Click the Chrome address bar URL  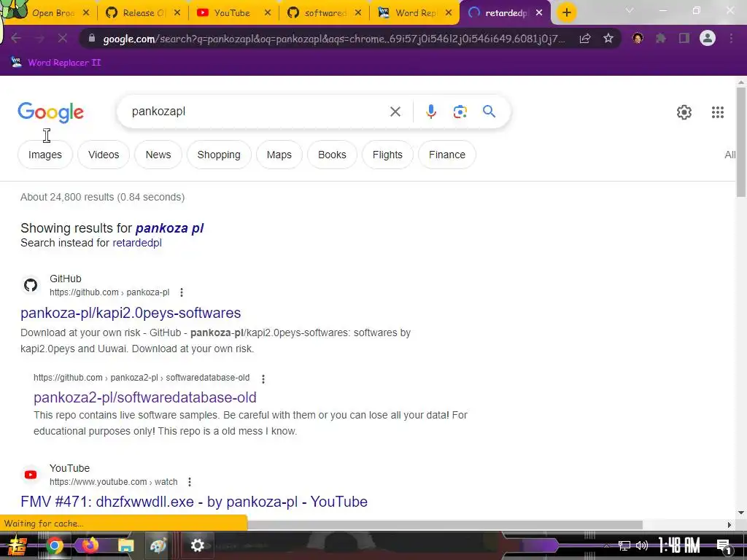pyautogui.click(x=333, y=39)
